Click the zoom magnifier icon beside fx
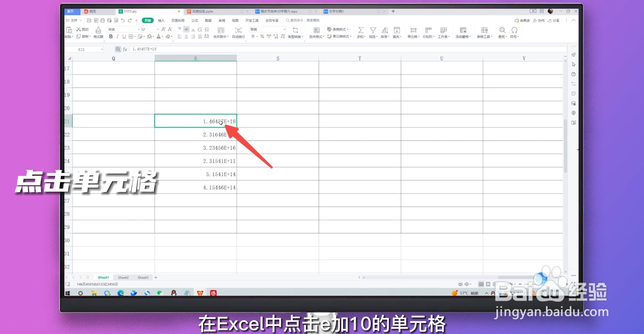Screen dimensions: 644x334 (118, 49)
